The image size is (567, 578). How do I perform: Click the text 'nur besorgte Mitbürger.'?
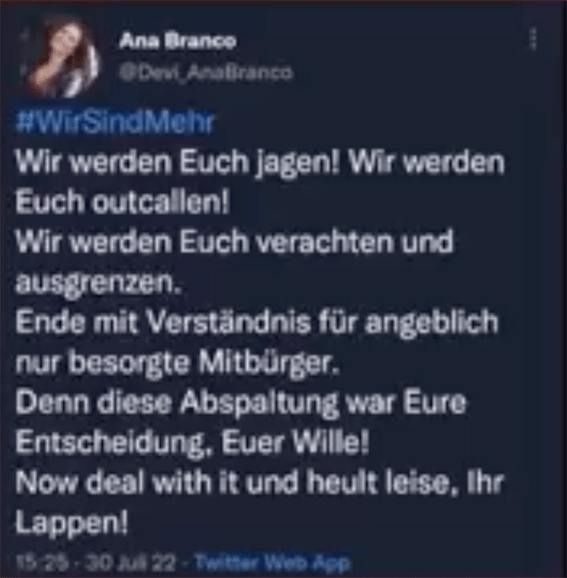pyautogui.click(x=177, y=364)
